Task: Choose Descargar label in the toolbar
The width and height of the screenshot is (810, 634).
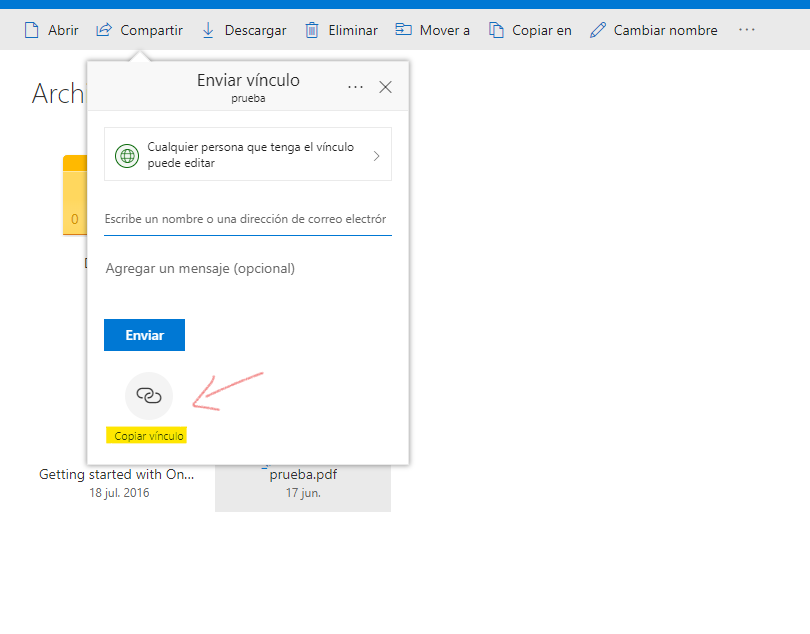Action: click(255, 30)
